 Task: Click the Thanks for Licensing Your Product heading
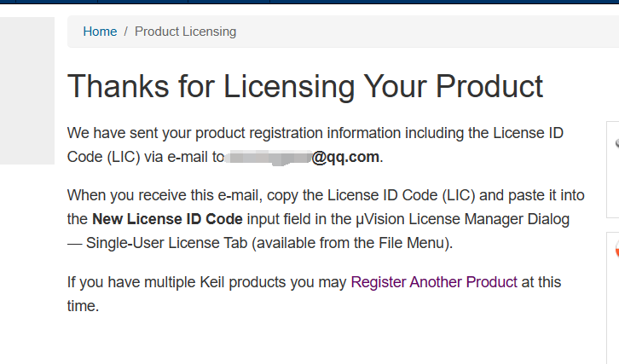[304, 86]
